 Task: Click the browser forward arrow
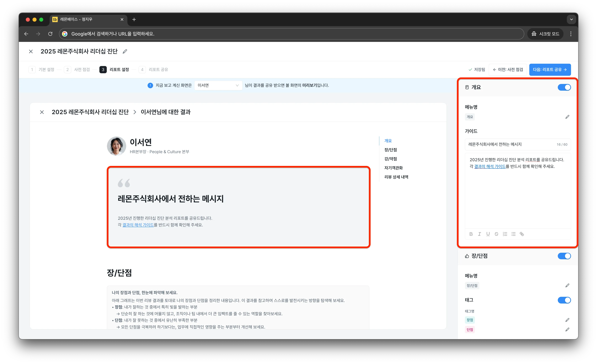coord(38,34)
